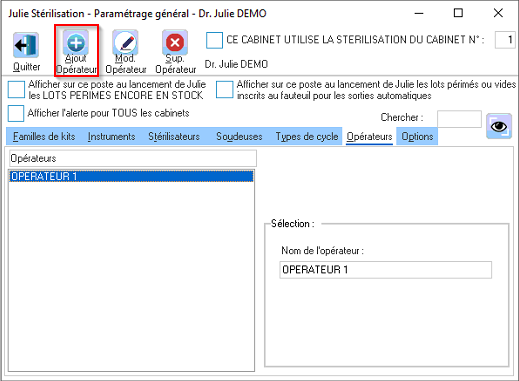Open Types de cycle tab
The width and height of the screenshot is (519, 381).
[307, 136]
